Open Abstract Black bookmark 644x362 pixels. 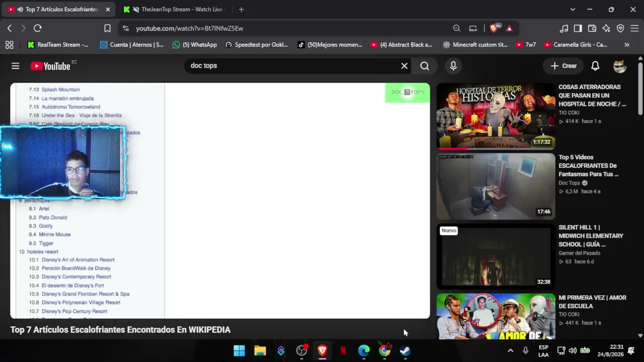click(x=401, y=45)
